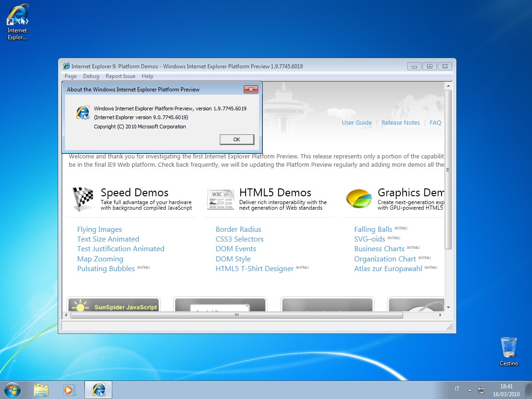
Task: Launch the Map Zooming demo
Action: coord(100,259)
